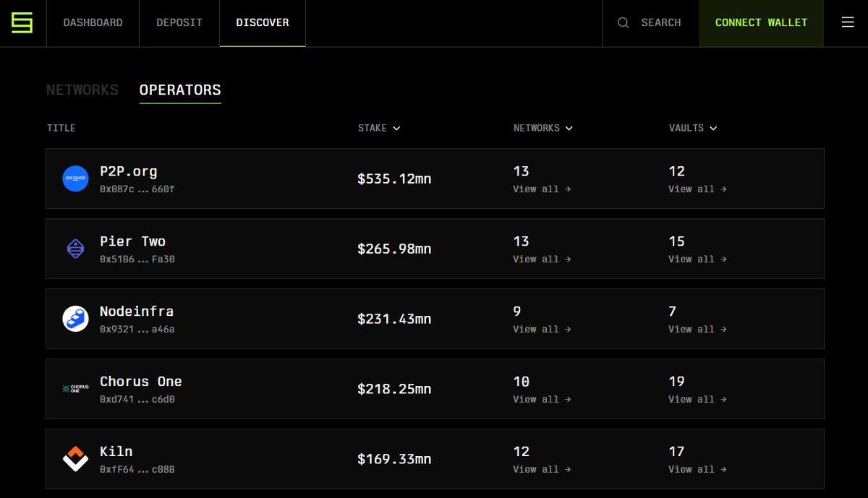
Task: Open the Pier Two operator name
Action: tap(133, 241)
